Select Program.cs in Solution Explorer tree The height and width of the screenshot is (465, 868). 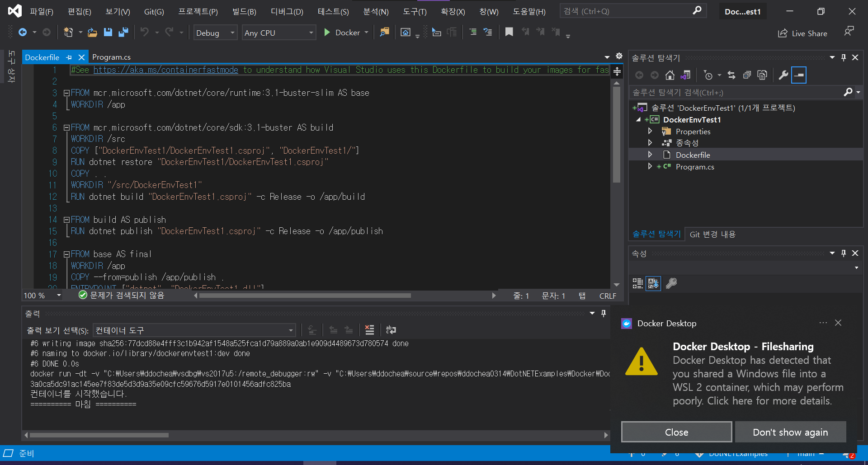click(x=695, y=167)
